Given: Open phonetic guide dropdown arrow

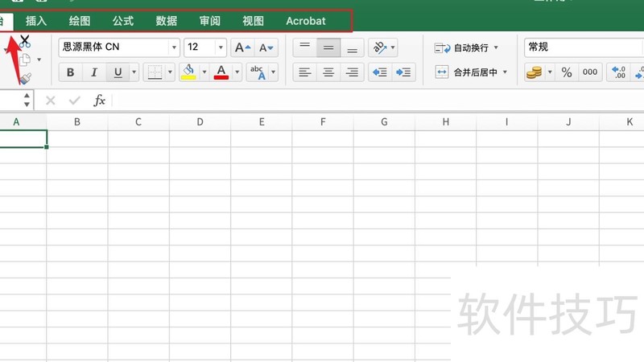Looking at the screenshot, I should 273,72.
